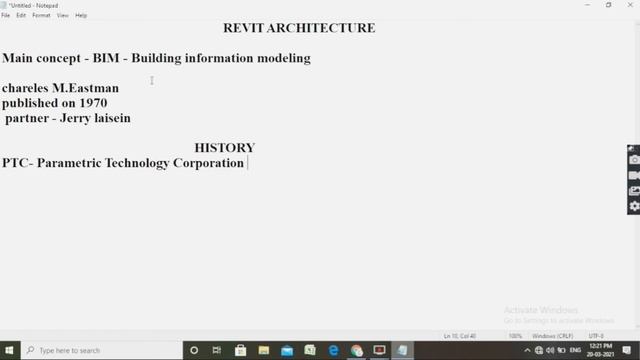The width and height of the screenshot is (640, 360).
Task: Click the video record icon on side panel
Action: click(634, 176)
